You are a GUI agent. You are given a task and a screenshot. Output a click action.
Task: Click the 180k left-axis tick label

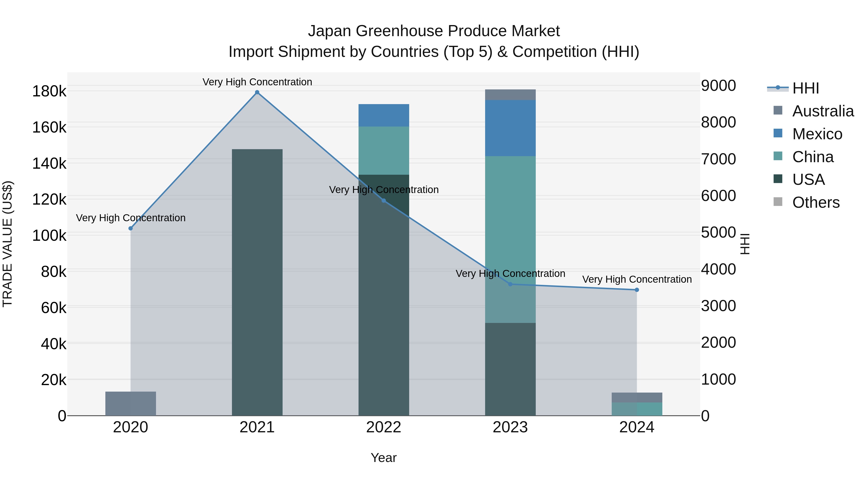pyautogui.click(x=49, y=91)
